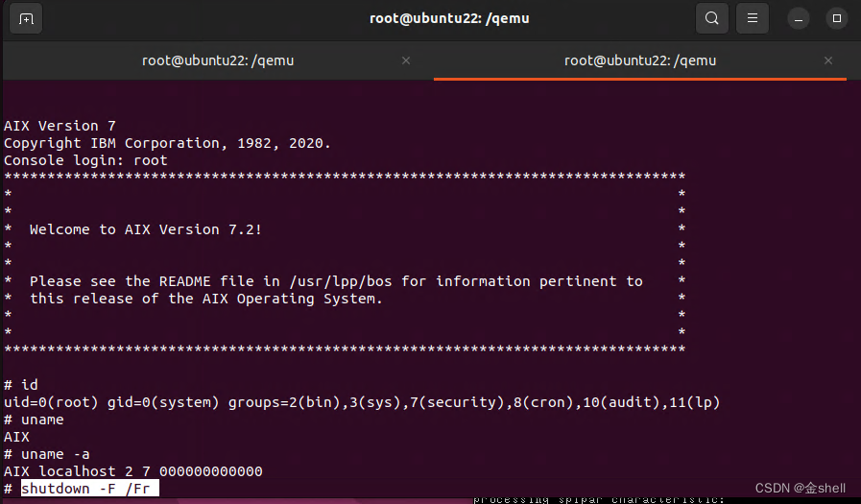
Task: Click the 'AIX' output below uname
Action: coord(16,437)
